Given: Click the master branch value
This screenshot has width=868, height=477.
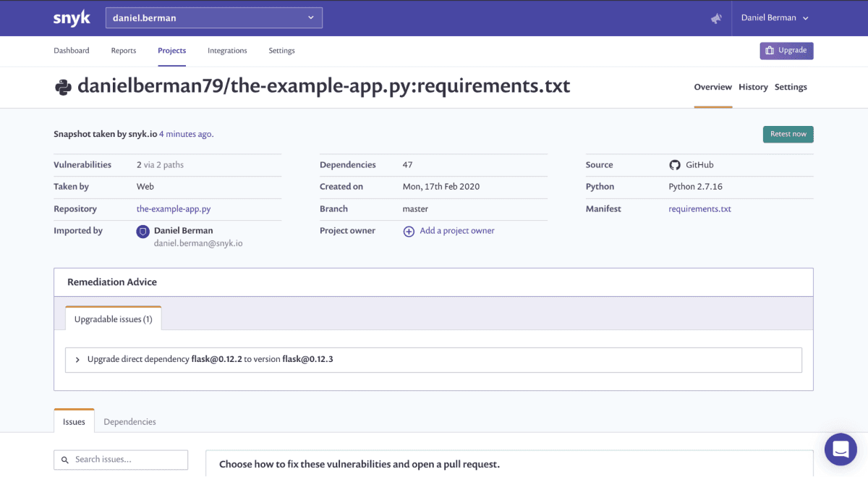Looking at the screenshot, I should (415, 208).
